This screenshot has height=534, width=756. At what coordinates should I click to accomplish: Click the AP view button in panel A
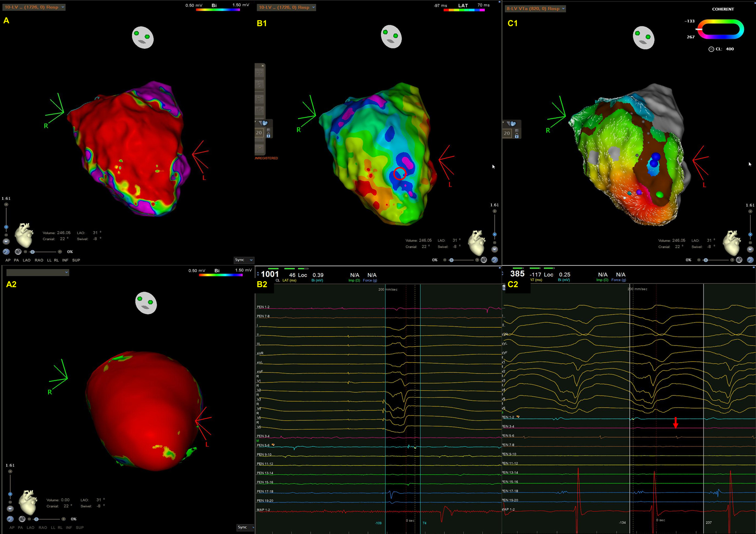point(8,260)
